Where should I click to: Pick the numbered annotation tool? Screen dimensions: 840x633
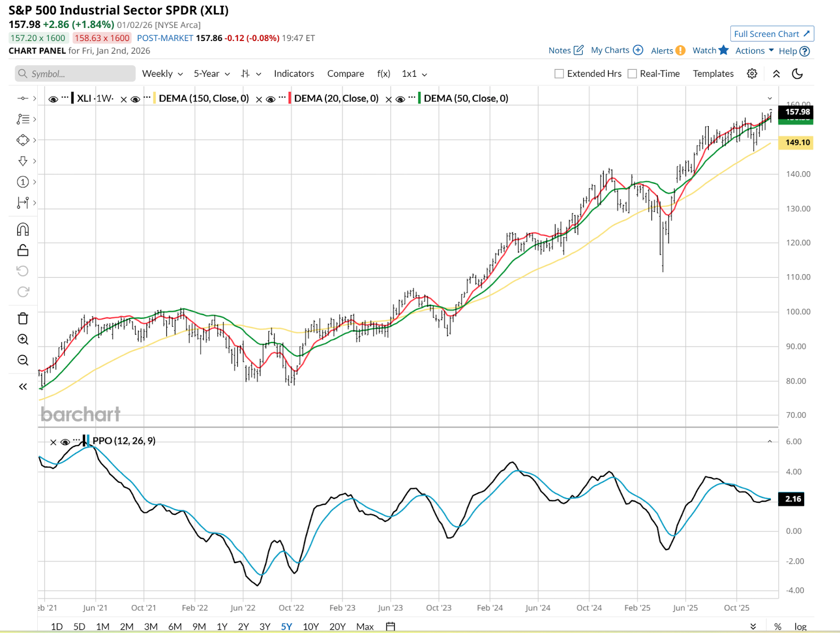coord(23,182)
